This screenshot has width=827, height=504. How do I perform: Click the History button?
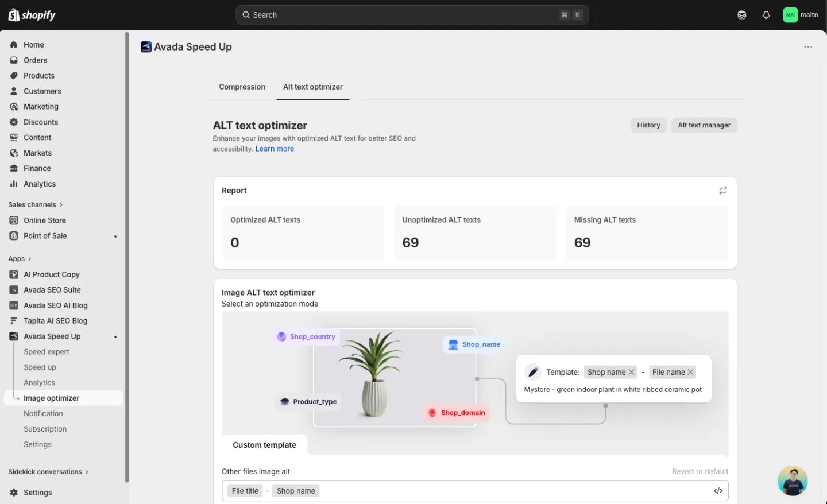tap(648, 125)
